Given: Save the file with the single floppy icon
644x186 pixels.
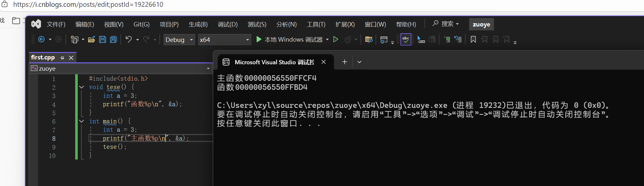Looking at the screenshot, I should pos(103,39).
